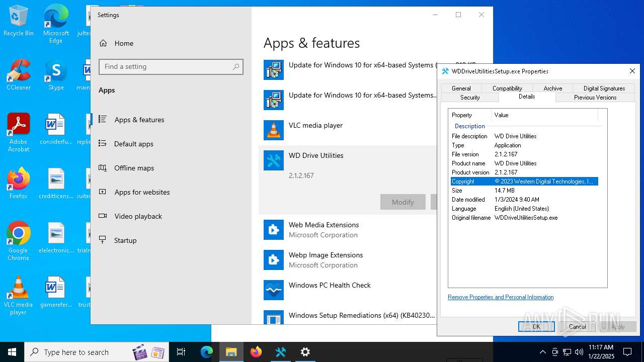Click the Home icon in Settings sidebar
The image size is (644, 362).
103,43
